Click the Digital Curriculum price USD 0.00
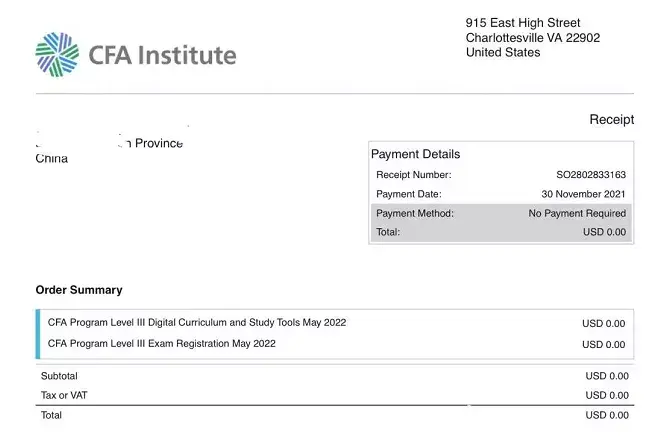671x436 pixels. [603, 323]
